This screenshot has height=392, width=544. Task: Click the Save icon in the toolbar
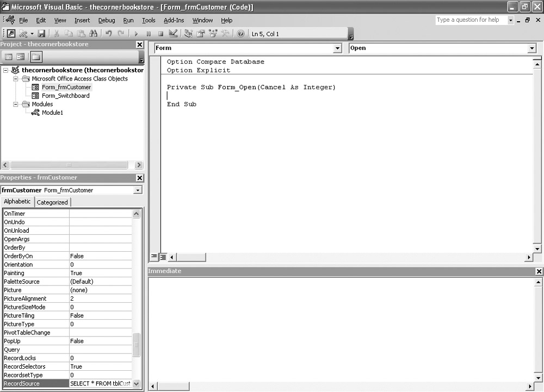(x=41, y=34)
